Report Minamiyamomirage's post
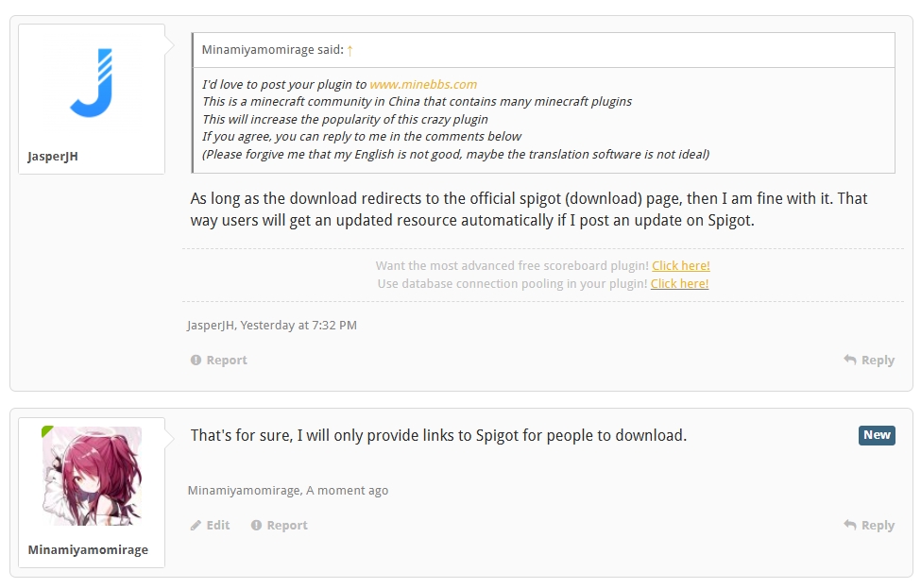 point(280,526)
